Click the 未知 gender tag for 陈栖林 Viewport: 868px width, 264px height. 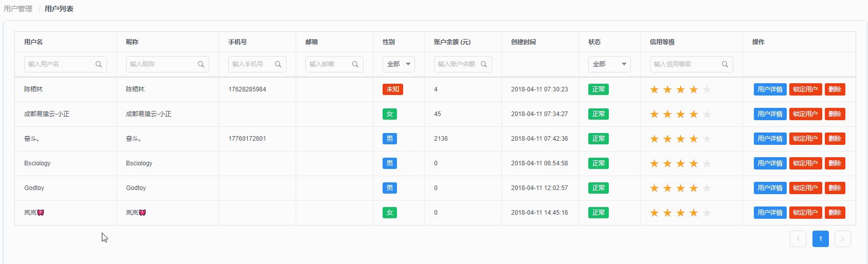click(393, 89)
